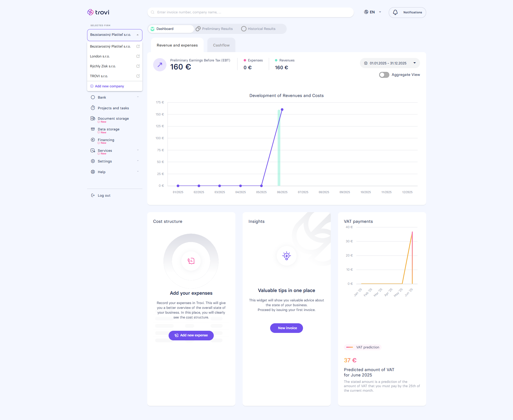This screenshot has width=513, height=420.
Task: Click the Data storage icon
Action: click(93, 129)
